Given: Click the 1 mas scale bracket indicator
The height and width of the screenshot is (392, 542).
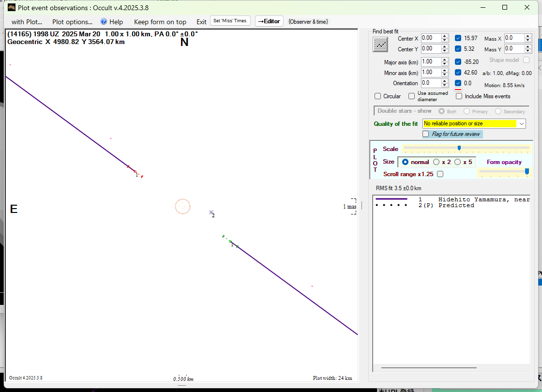Looking at the screenshot, I should click(352, 207).
